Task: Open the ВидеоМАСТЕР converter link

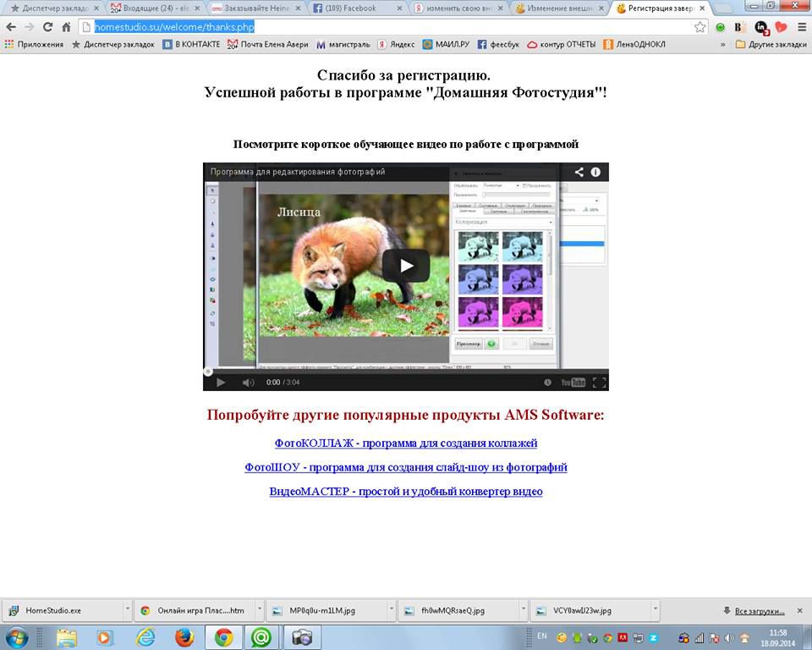Action: 406,491
